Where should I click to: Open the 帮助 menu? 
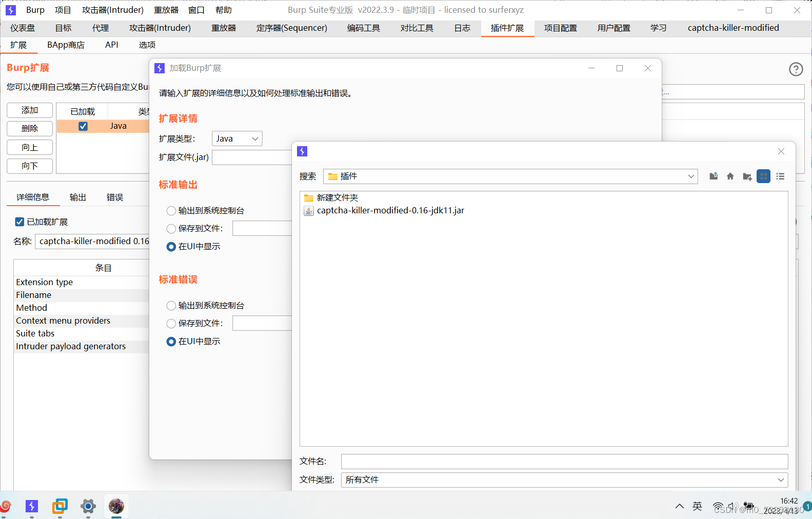pos(224,10)
